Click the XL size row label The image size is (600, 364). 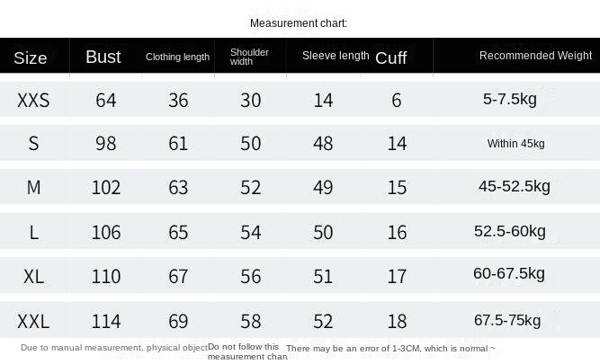[33, 277]
